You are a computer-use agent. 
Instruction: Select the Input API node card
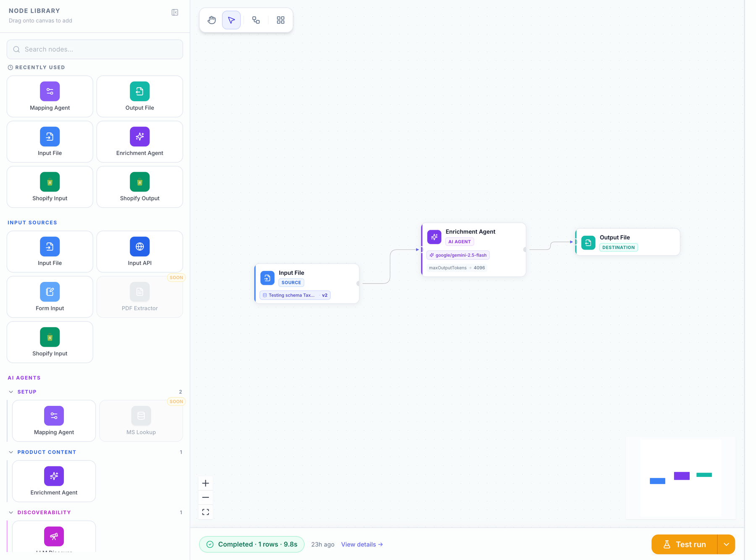coord(140,252)
